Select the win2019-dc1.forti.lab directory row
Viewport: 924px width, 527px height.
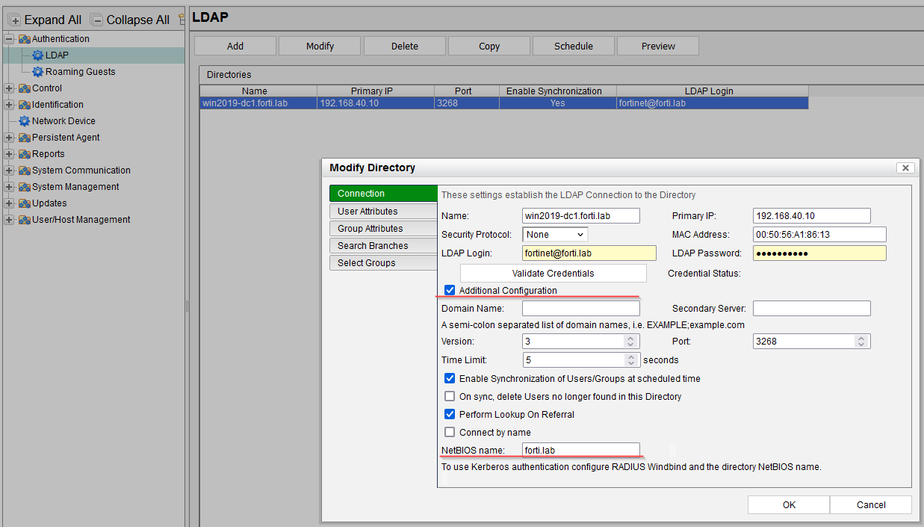click(504, 103)
